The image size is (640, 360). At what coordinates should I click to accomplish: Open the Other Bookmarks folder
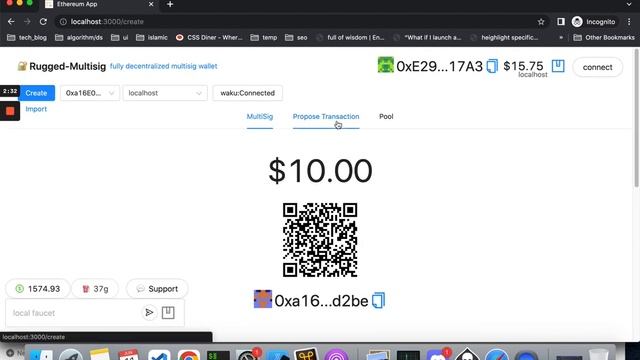pos(604,38)
